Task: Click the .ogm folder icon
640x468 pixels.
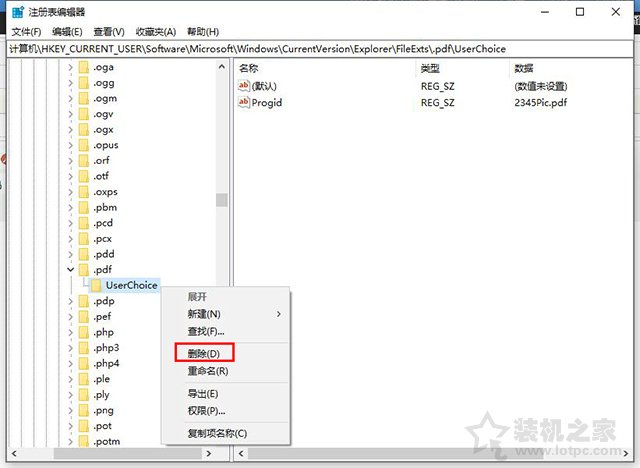Action: click(84, 98)
